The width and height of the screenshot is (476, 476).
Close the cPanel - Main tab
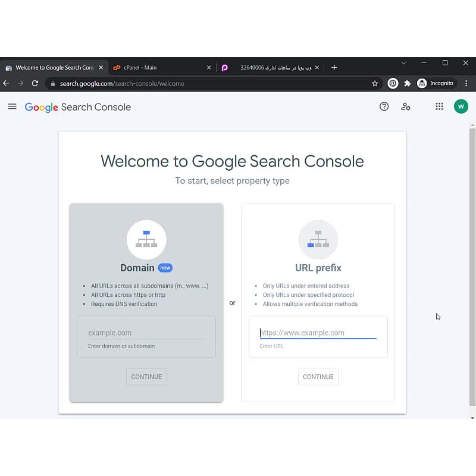click(209, 68)
